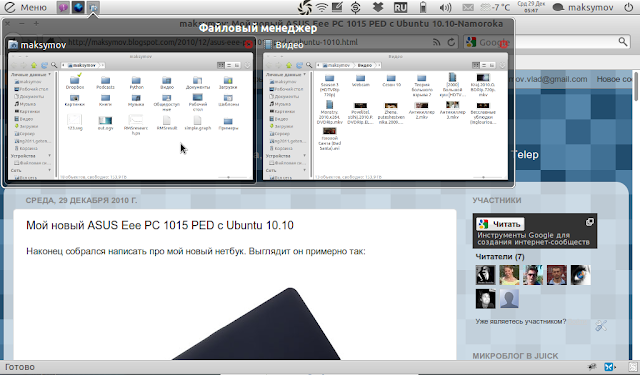Open the battery status indicator

pyautogui.click(x=423, y=7)
